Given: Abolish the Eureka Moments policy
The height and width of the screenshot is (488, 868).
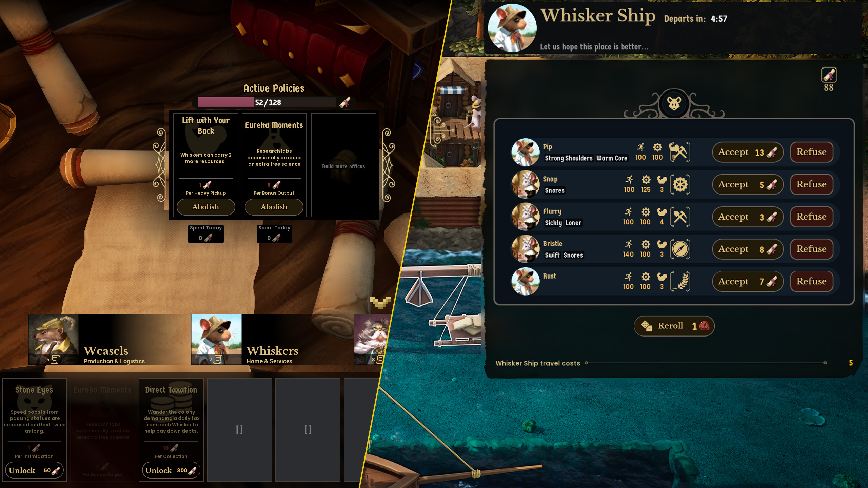Looking at the screenshot, I should pyautogui.click(x=274, y=207).
